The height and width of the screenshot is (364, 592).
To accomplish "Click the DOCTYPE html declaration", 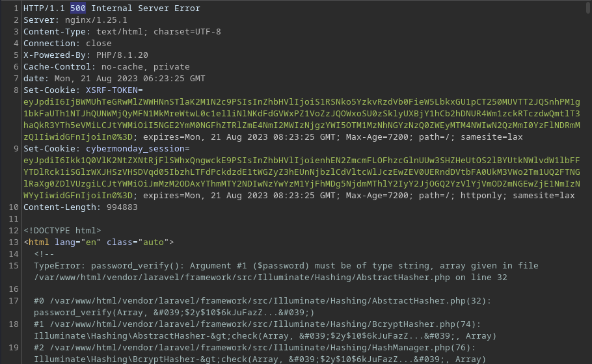I will (x=62, y=231).
